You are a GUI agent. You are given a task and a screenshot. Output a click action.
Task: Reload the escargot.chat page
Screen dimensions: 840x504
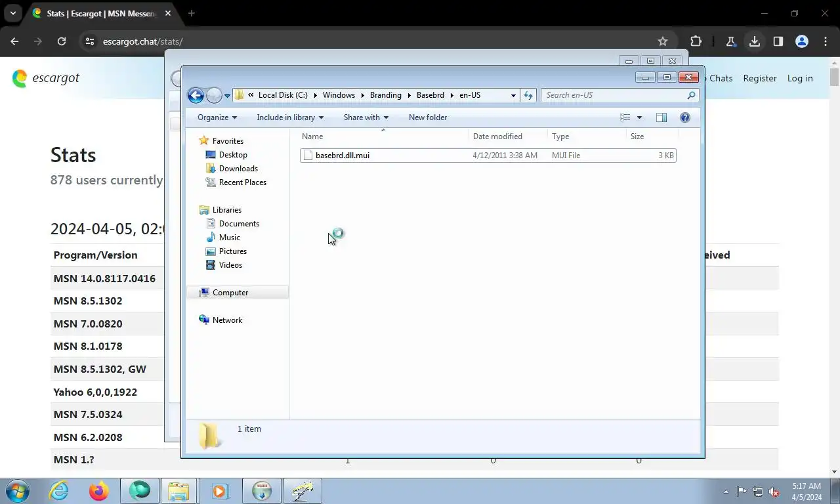pyautogui.click(x=62, y=41)
